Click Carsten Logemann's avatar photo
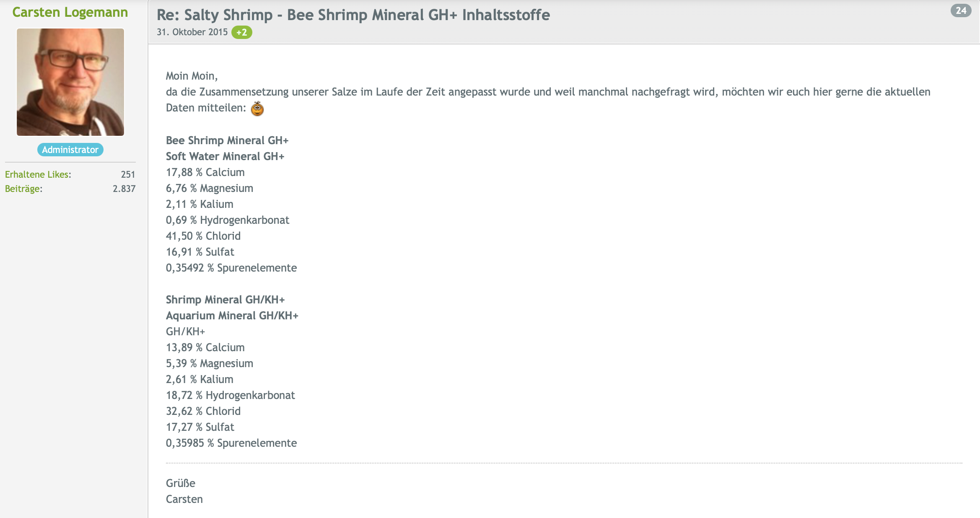 pos(70,82)
